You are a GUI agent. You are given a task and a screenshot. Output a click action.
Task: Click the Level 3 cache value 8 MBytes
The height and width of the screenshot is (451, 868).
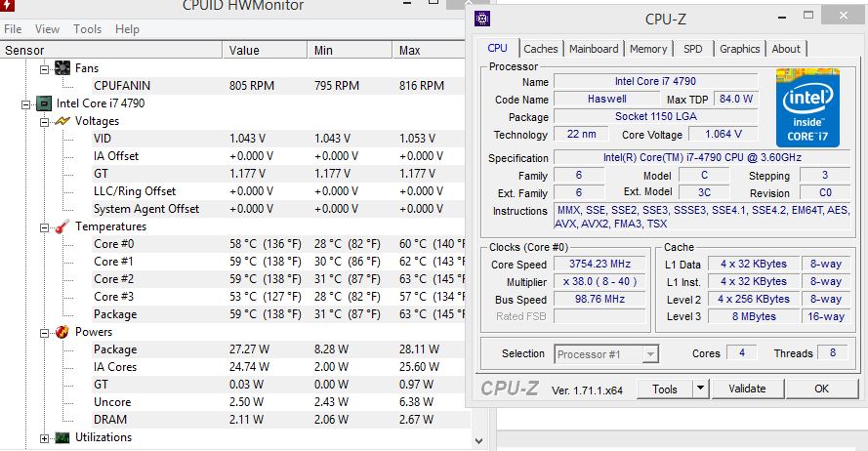click(754, 316)
